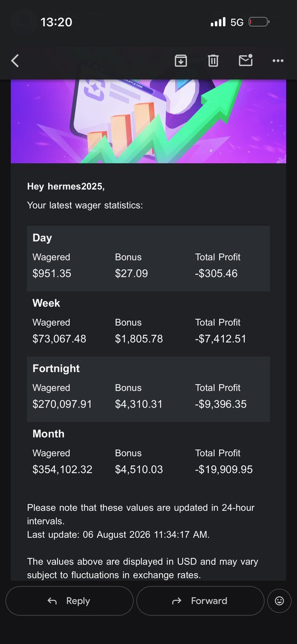Go back using the back arrow
Viewport: 297px width, 644px height.
[x=15, y=61]
